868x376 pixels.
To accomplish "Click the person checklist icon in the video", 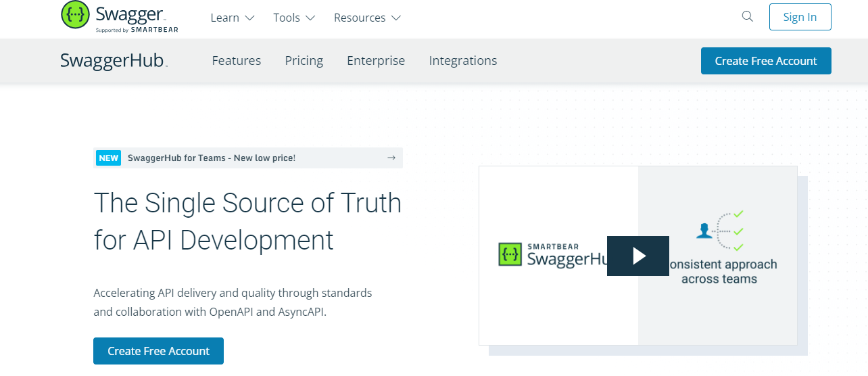I will click(720, 231).
